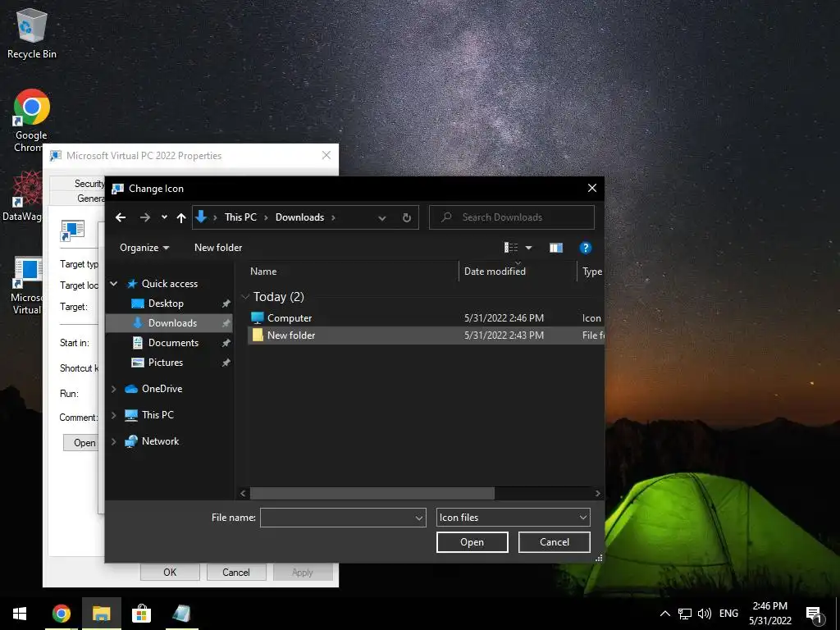Screen dimensions: 840x630
Task: Open the Icon files type dropdown
Action: coord(583,518)
